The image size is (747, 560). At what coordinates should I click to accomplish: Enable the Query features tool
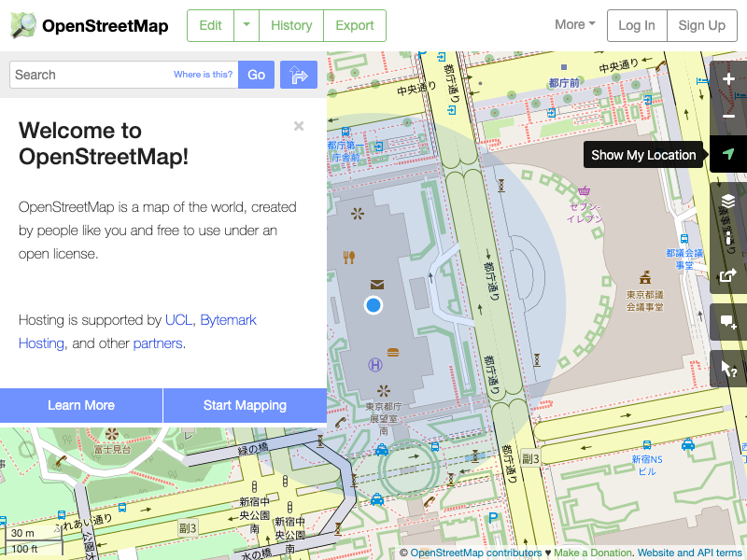coord(728,370)
